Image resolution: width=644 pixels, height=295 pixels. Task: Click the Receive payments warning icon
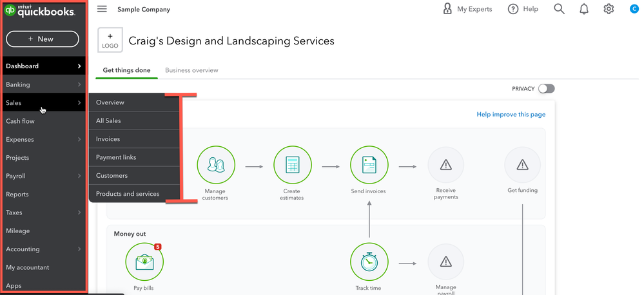[445, 165]
